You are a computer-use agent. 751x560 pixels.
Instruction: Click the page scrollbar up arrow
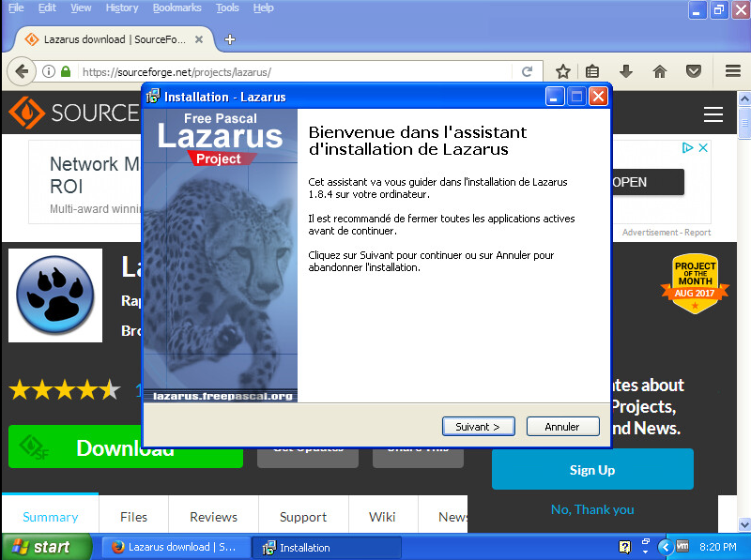point(744,98)
